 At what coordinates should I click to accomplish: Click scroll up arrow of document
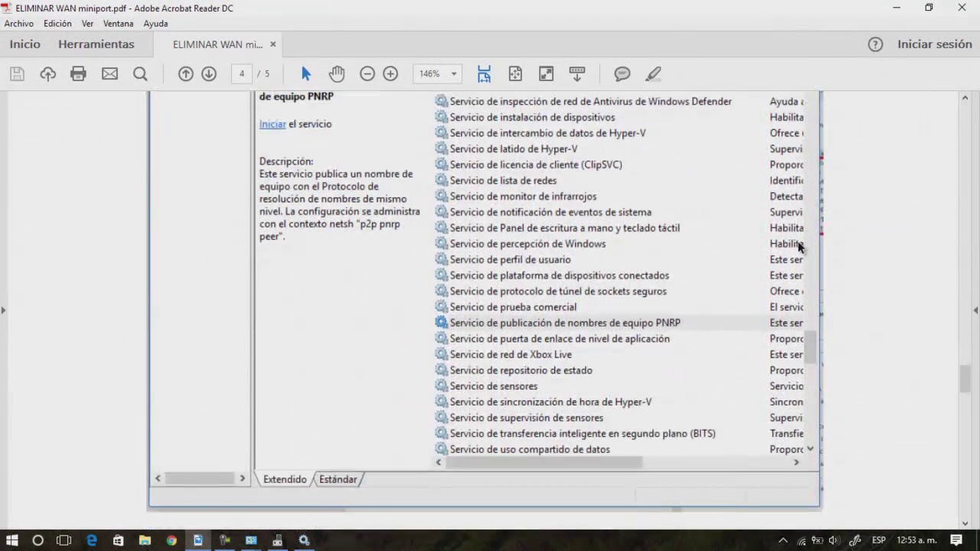click(965, 97)
